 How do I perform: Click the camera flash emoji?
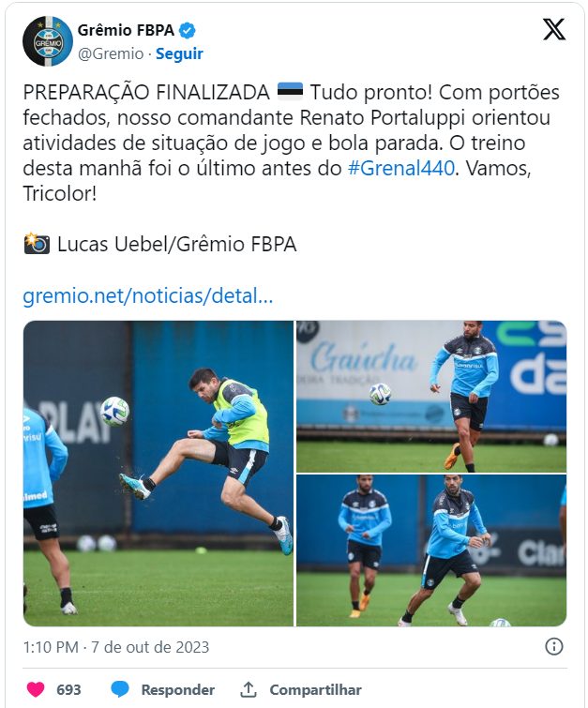coord(37,244)
